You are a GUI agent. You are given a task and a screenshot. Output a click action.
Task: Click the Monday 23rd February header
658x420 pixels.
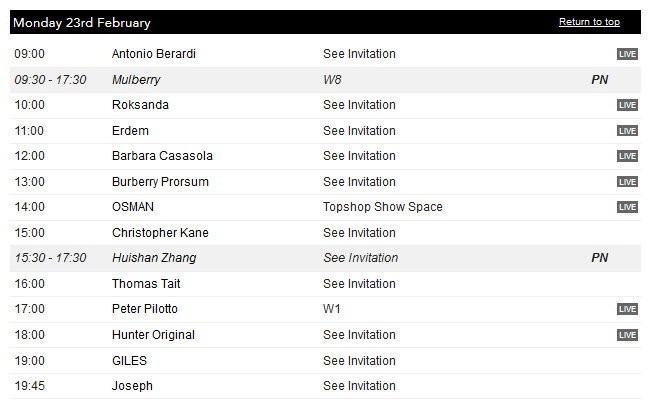click(82, 23)
